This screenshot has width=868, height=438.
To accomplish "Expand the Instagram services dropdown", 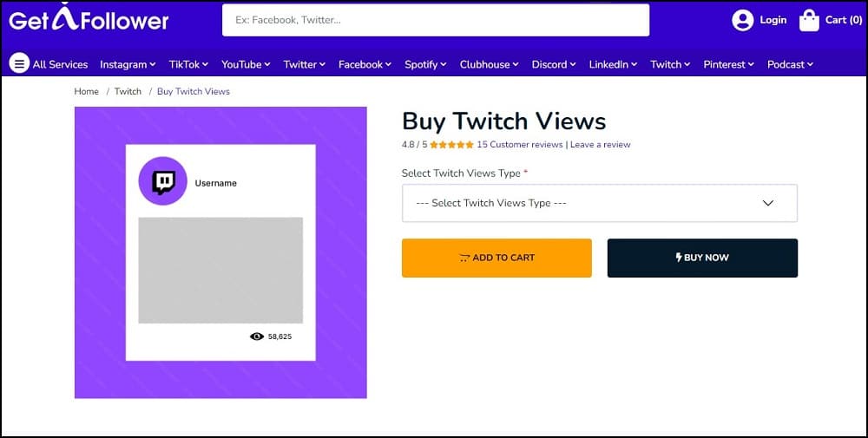I will [128, 64].
